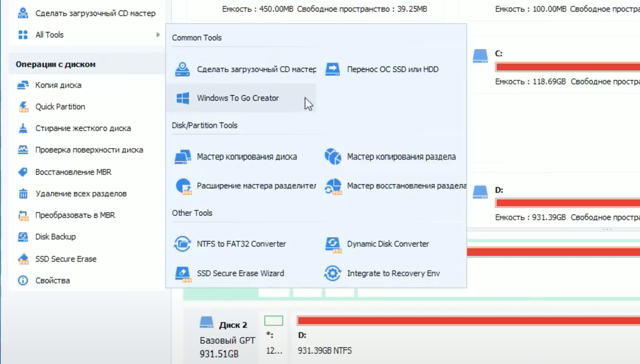Screen dimensions: 640x364
Task: Click Свойства sidebar item
Action: click(x=53, y=280)
